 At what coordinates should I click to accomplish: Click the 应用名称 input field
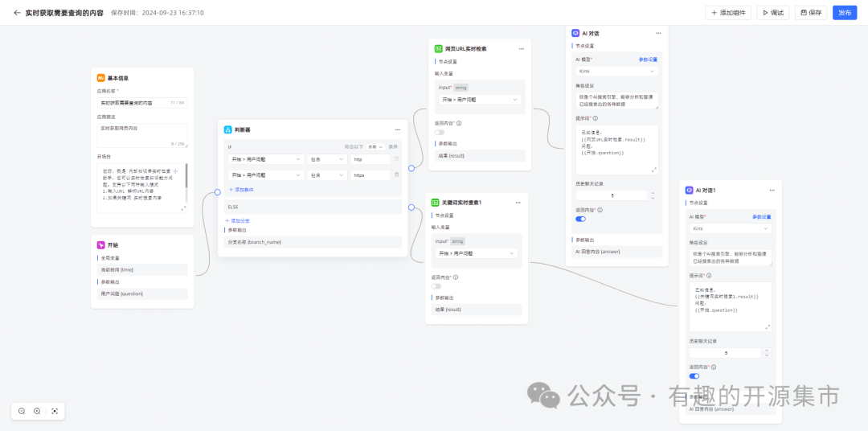142,102
